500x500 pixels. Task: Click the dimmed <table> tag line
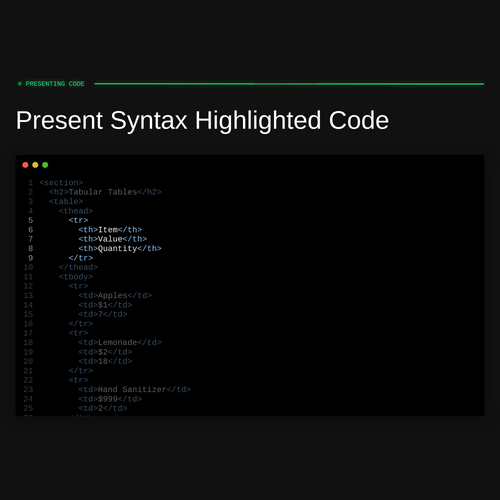point(66,201)
